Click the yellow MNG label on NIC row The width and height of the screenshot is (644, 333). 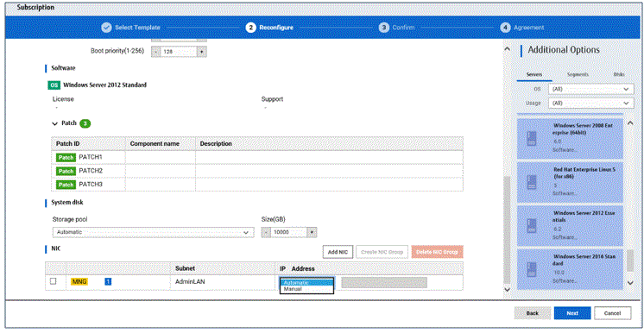tap(79, 282)
